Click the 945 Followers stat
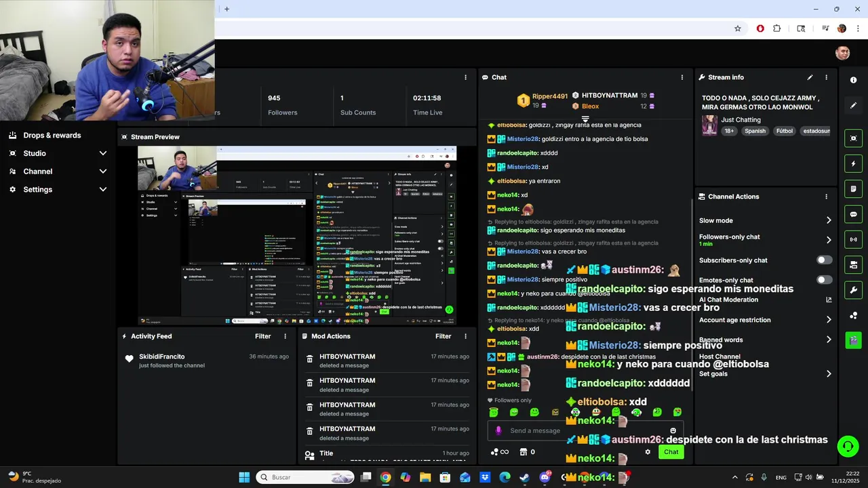The image size is (868, 488). 282,105
